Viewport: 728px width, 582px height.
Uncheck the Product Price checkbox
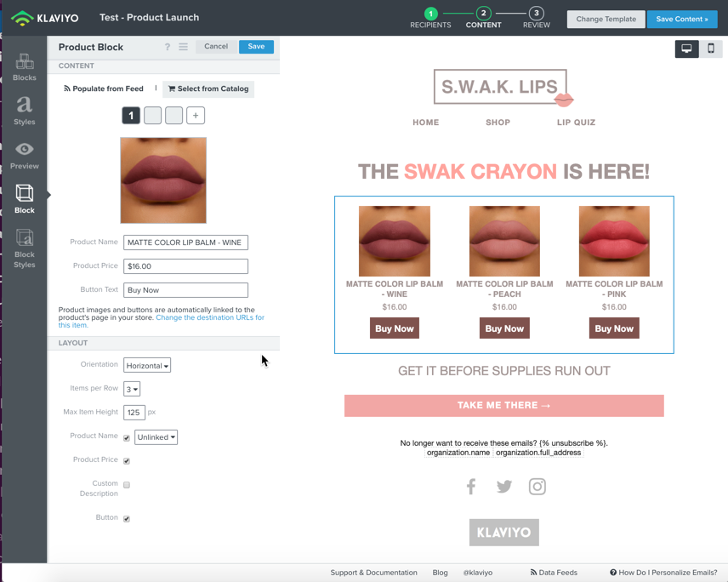tap(127, 461)
